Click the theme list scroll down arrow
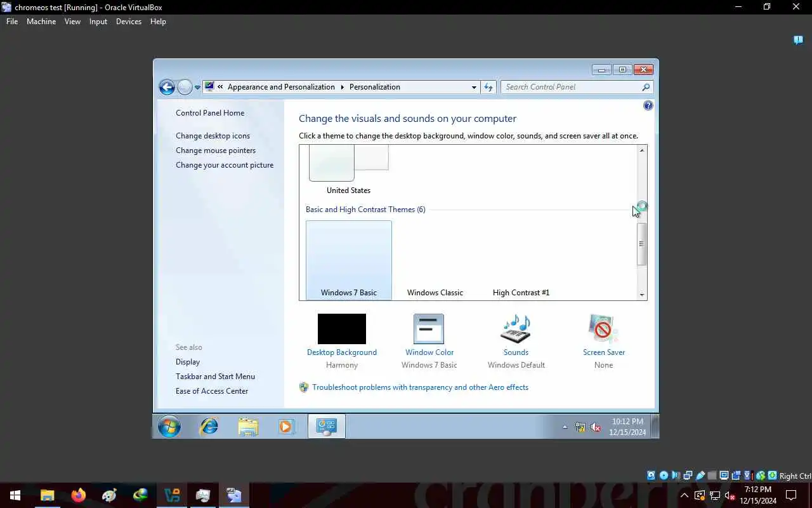The height and width of the screenshot is (508, 812). 642,295
